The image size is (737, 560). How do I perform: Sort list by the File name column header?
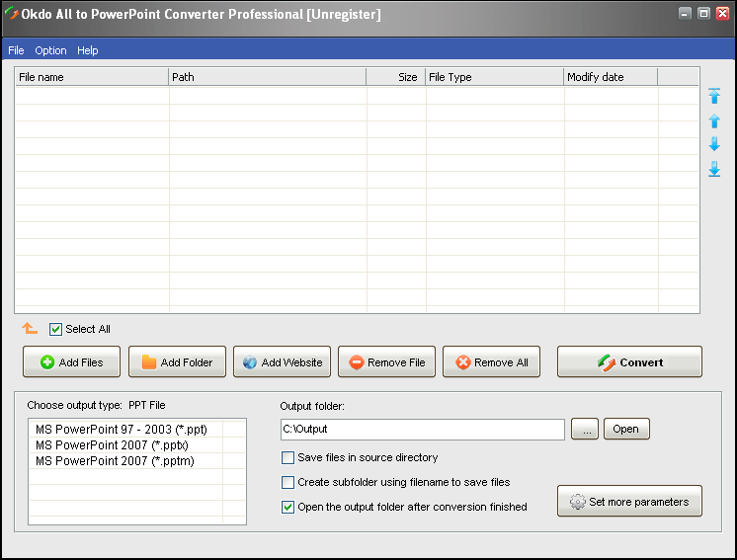(92, 77)
